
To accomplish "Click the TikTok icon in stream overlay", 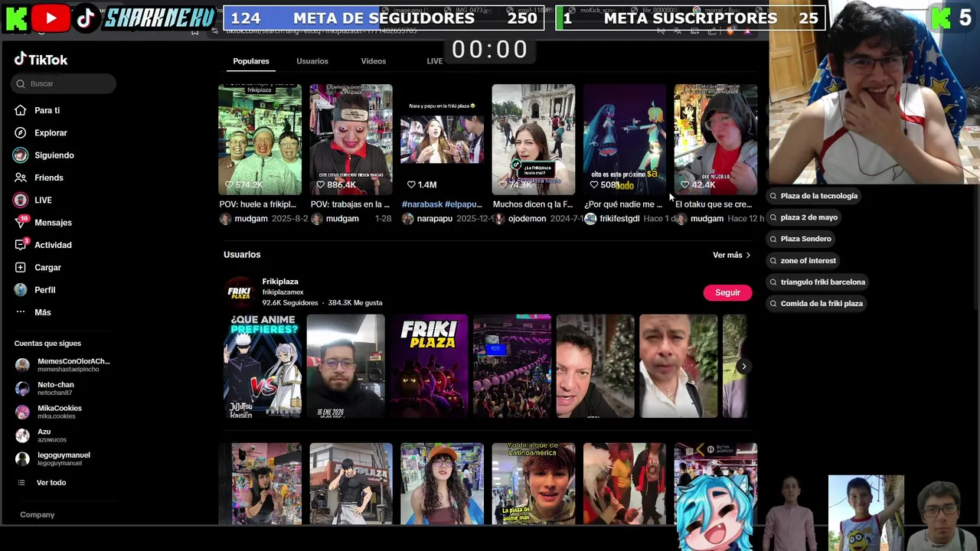I will 86,18.
